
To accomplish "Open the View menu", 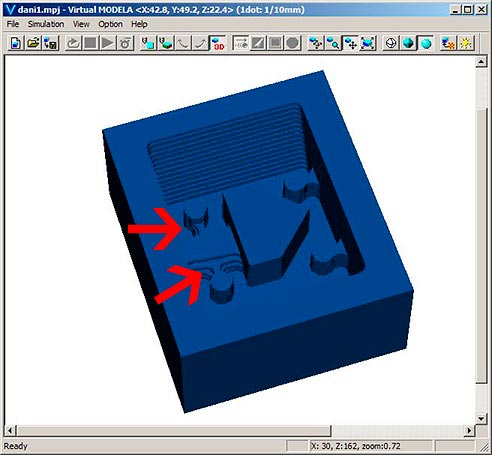I will [x=81, y=24].
